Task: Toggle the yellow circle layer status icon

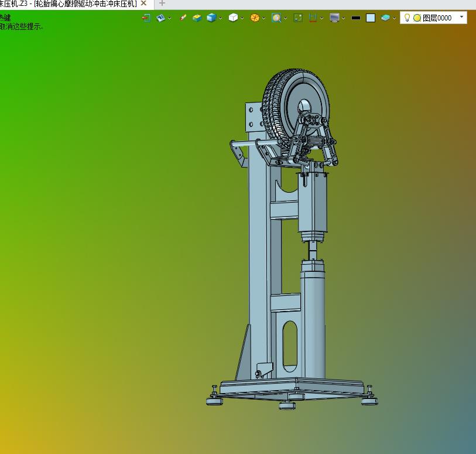Action: tap(417, 18)
